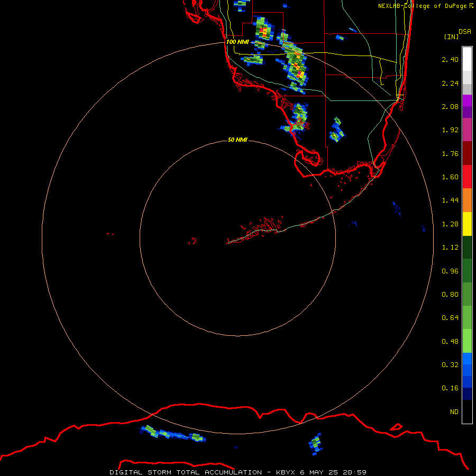
Task: Click the DSA product label
Action: tap(465, 32)
